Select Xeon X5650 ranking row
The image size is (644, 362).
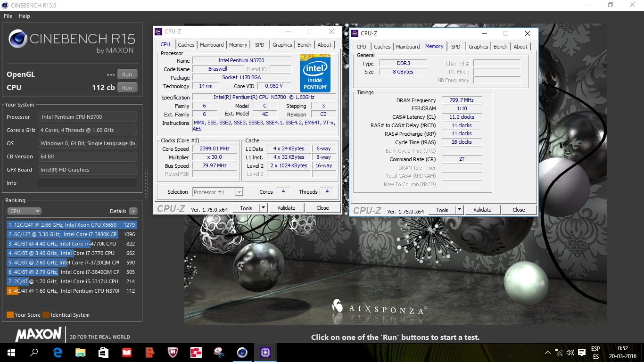(72, 225)
